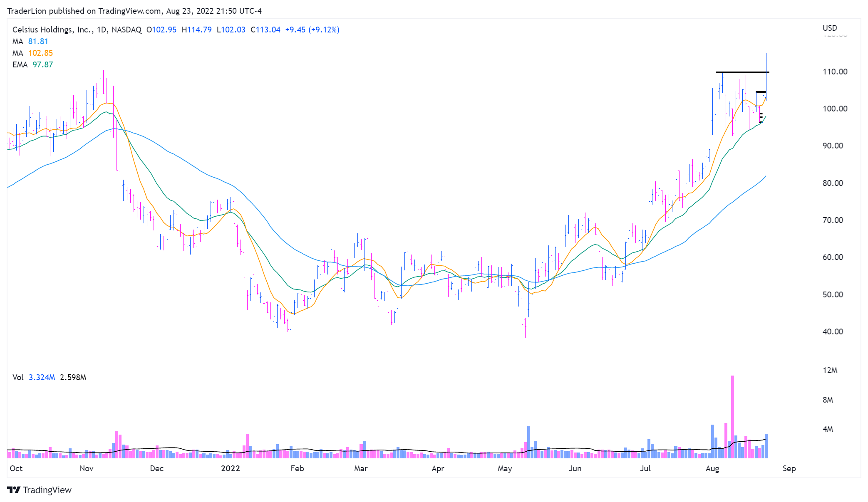Image resolution: width=868 pixels, height=502 pixels.
Task: Click the 2022 label on time axis
Action: (231, 468)
